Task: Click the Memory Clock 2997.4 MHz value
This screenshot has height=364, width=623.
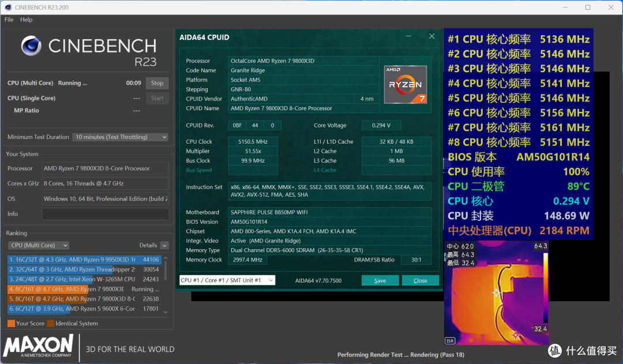Action: click(x=247, y=260)
